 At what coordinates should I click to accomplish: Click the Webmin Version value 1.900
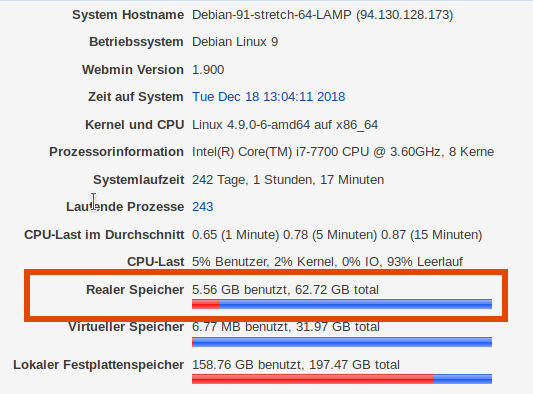point(208,70)
